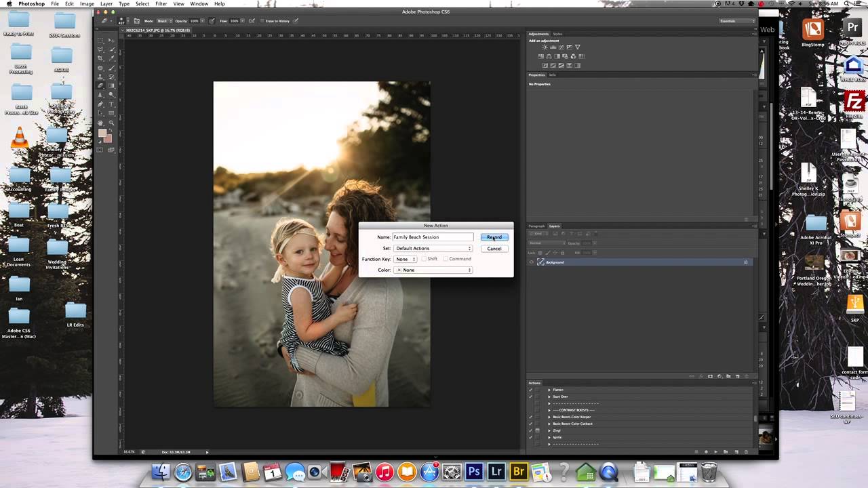Screen dimensions: 868x488
Task: Select the Hand tool
Action: coord(100,123)
